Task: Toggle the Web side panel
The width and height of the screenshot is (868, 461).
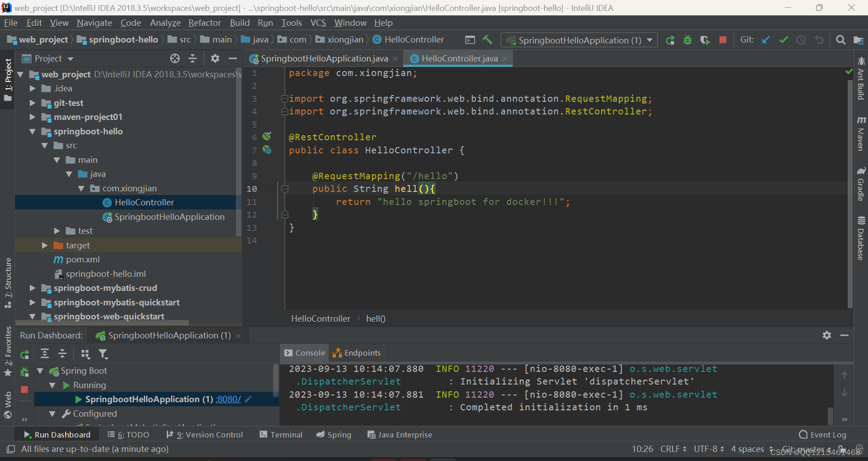Action: 8,405
